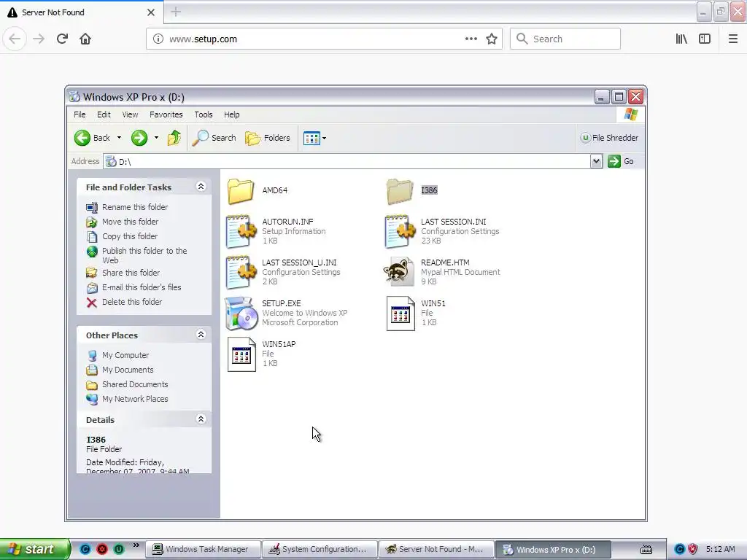
Task: Go to browser home page
Action: point(85,39)
